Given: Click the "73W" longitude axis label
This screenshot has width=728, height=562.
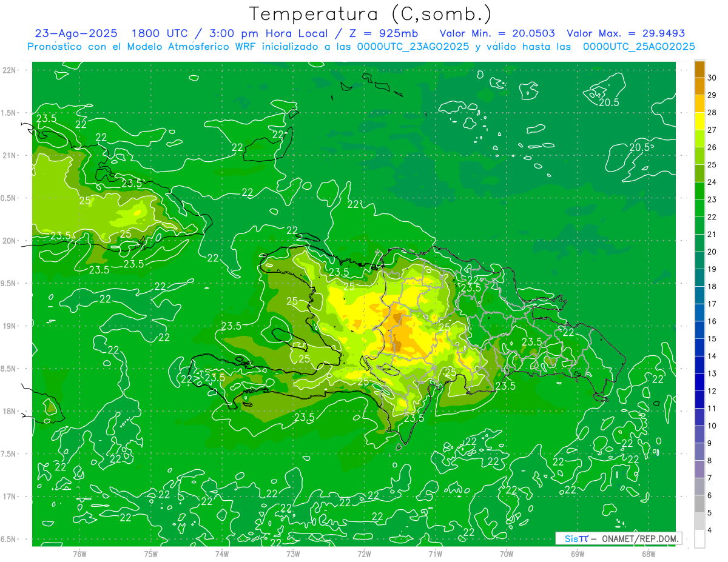Looking at the screenshot, I should (x=293, y=554).
